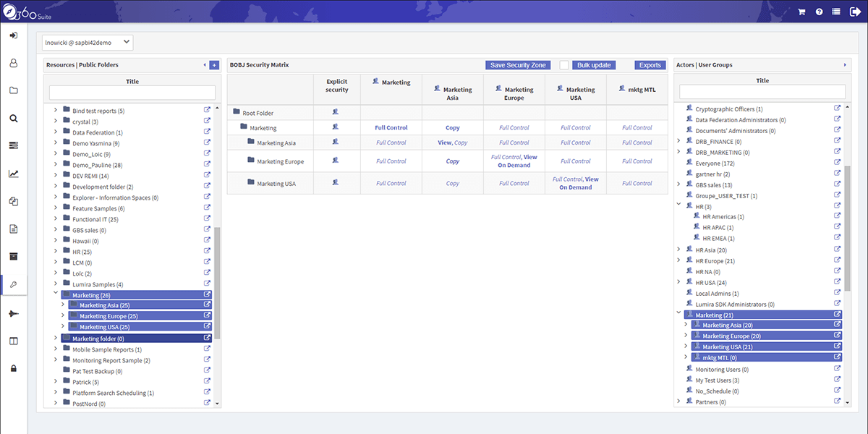Screen dimensions: 868x434
Task: Open the shopping cart in the top bar
Action: tap(801, 12)
